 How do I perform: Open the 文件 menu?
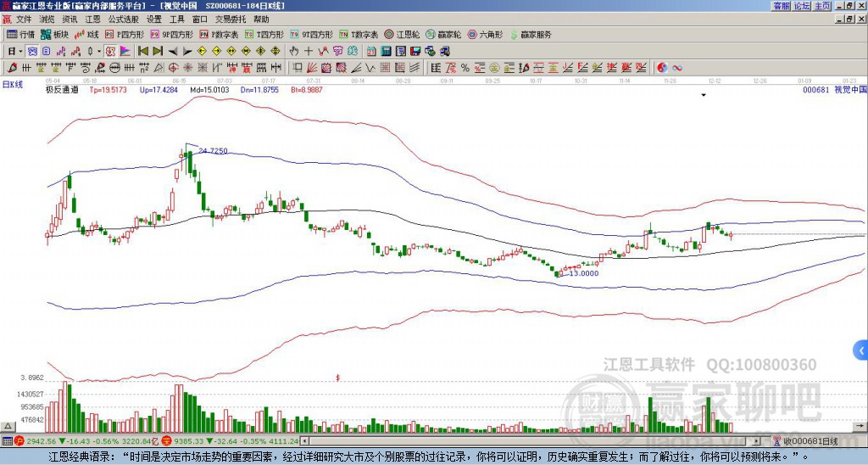coord(24,20)
